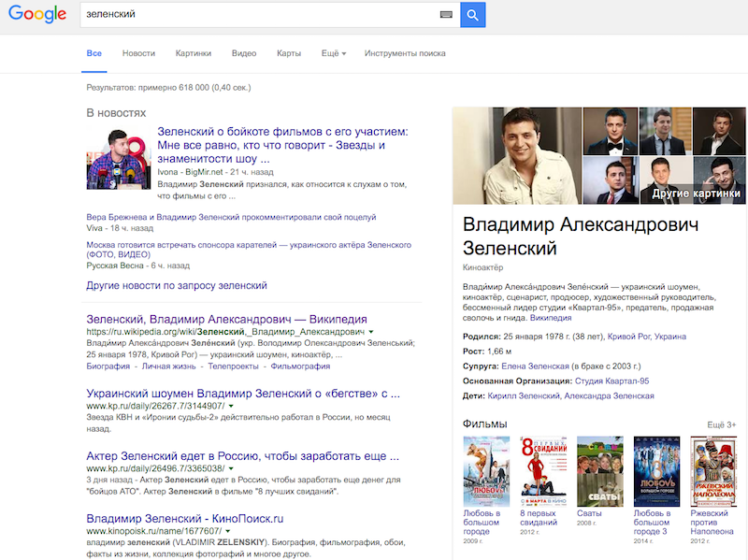Click the Сваты title text link
The image size is (748, 560).
pyautogui.click(x=589, y=513)
